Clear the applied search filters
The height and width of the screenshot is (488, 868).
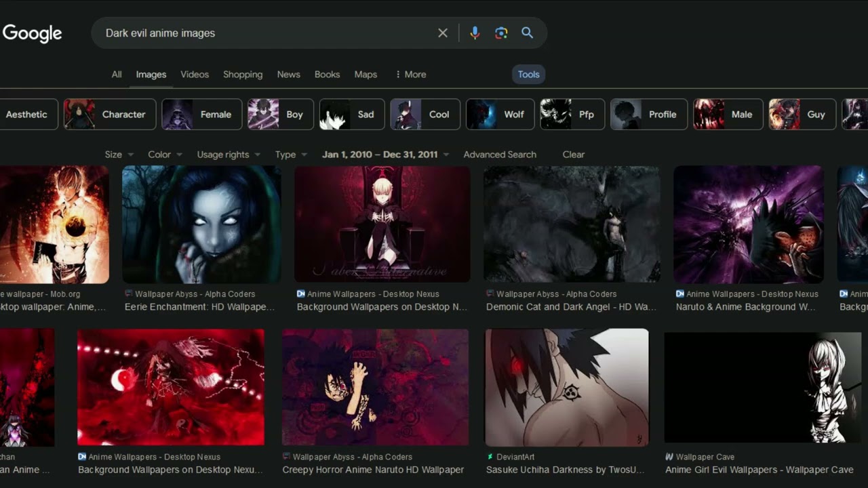click(x=573, y=155)
